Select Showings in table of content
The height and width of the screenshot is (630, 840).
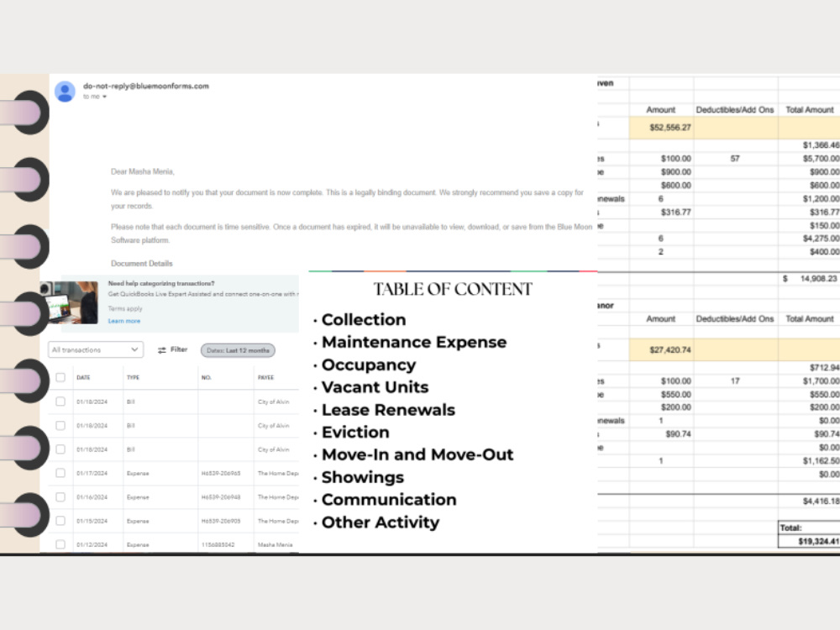pyautogui.click(x=363, y=477)
